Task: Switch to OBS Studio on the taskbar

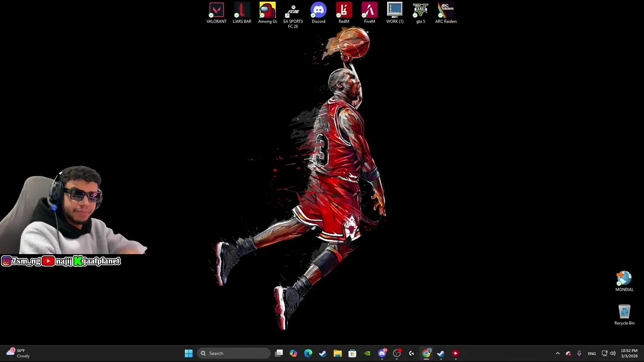Action: (x=396, y=353)
